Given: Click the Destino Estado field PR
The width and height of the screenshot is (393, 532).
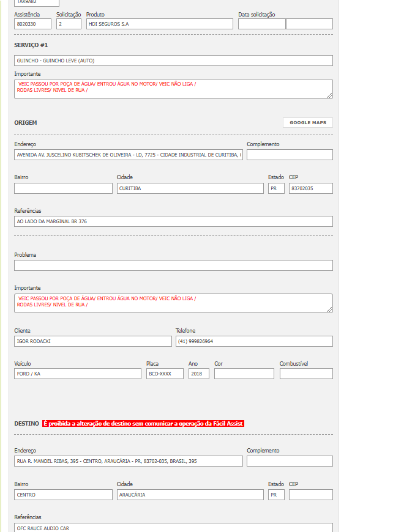Looking at the screenshot, I should coord(276,495).
